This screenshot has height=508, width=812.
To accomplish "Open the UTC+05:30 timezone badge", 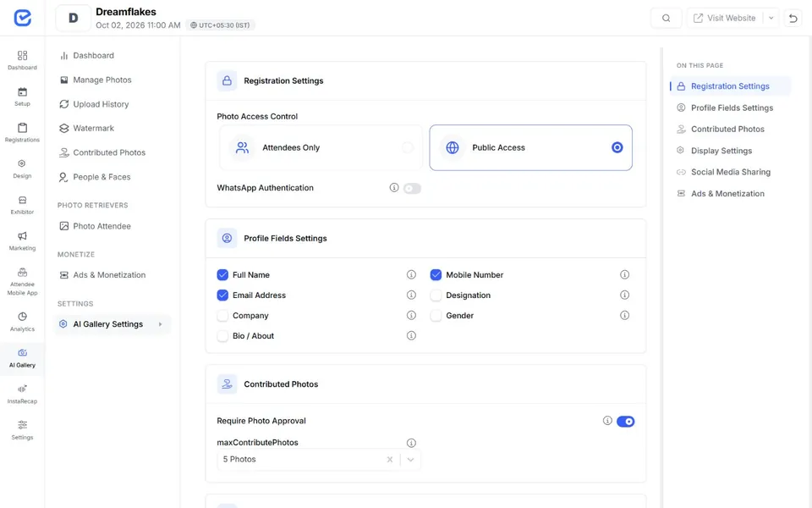I will click(220, 25).
